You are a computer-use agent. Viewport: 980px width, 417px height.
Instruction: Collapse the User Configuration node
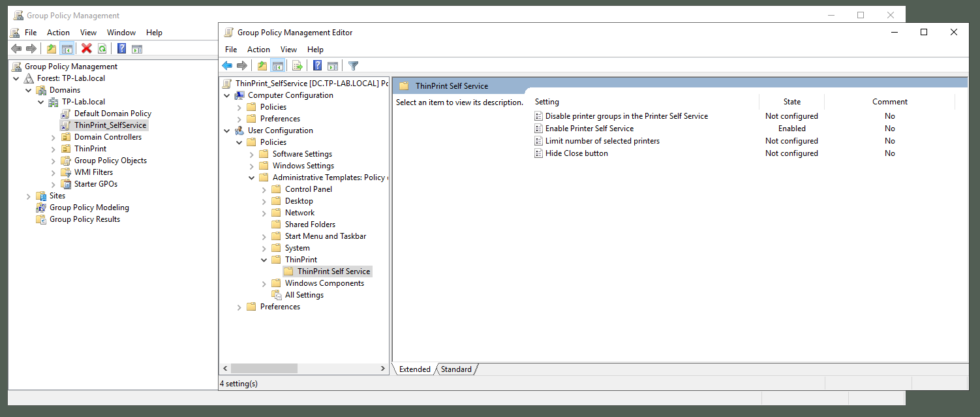coord(227,131)
